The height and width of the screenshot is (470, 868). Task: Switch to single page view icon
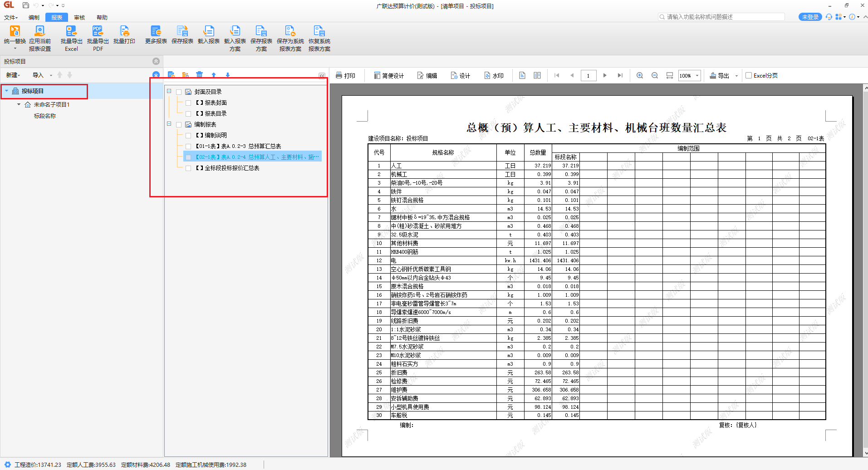pos(522,75)
